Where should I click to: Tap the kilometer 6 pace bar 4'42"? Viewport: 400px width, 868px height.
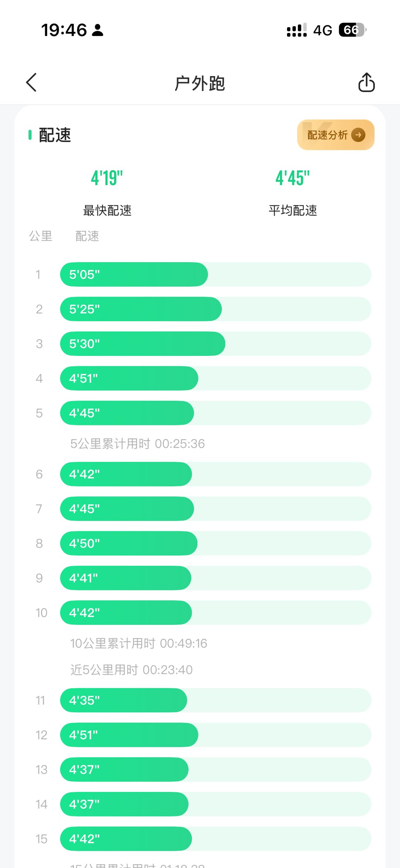[x=126, y=474]
